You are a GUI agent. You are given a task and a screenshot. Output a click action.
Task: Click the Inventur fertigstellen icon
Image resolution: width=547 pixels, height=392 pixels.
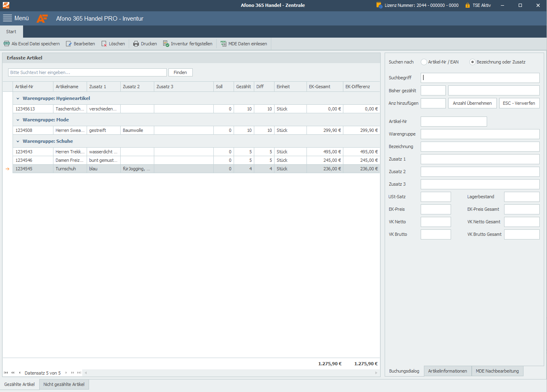pyautogui.click(x=166, y=44)
